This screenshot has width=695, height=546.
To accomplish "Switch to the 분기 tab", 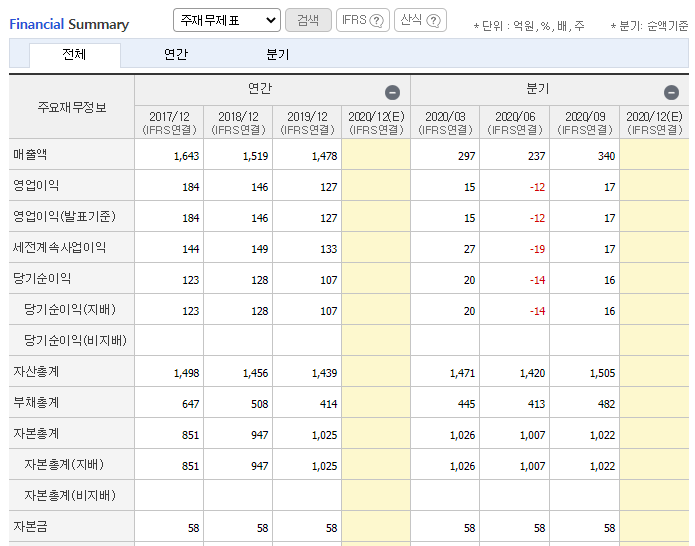I will [277, 55].
